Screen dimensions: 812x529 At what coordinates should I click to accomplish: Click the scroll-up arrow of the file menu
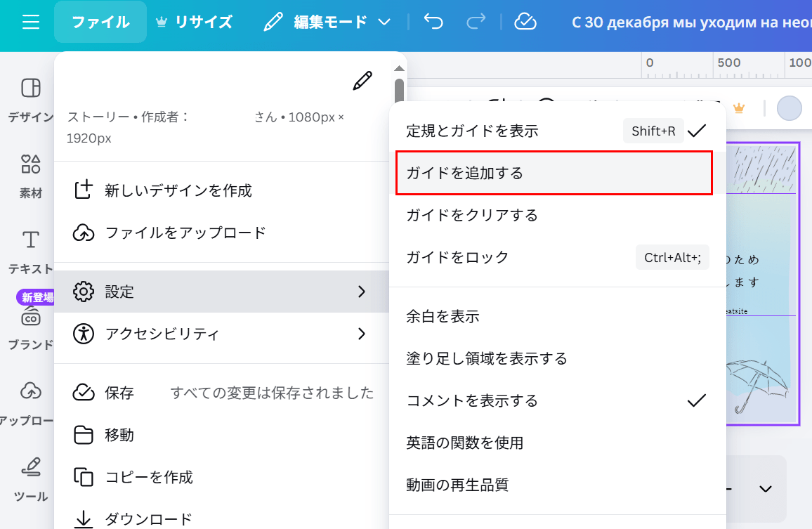tap(399, 68)
